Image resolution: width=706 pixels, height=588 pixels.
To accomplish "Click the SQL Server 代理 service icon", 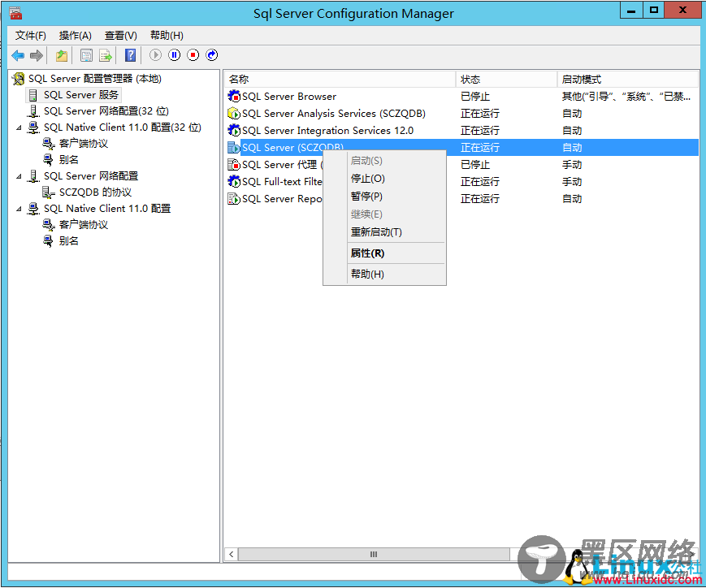I will point(234,164).
